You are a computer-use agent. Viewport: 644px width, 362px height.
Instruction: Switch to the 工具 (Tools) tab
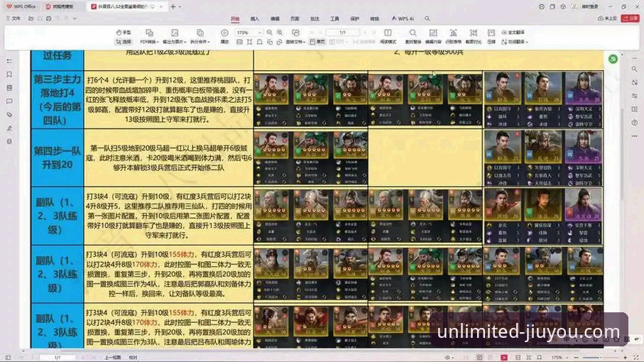pyautogui.click(x=334, y=19)
